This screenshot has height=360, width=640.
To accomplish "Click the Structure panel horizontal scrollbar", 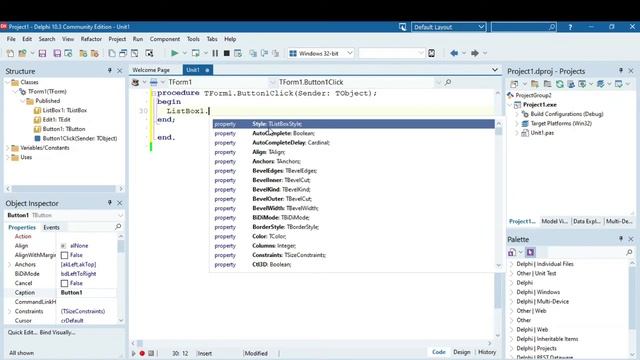I will click(x=64, y=189).
